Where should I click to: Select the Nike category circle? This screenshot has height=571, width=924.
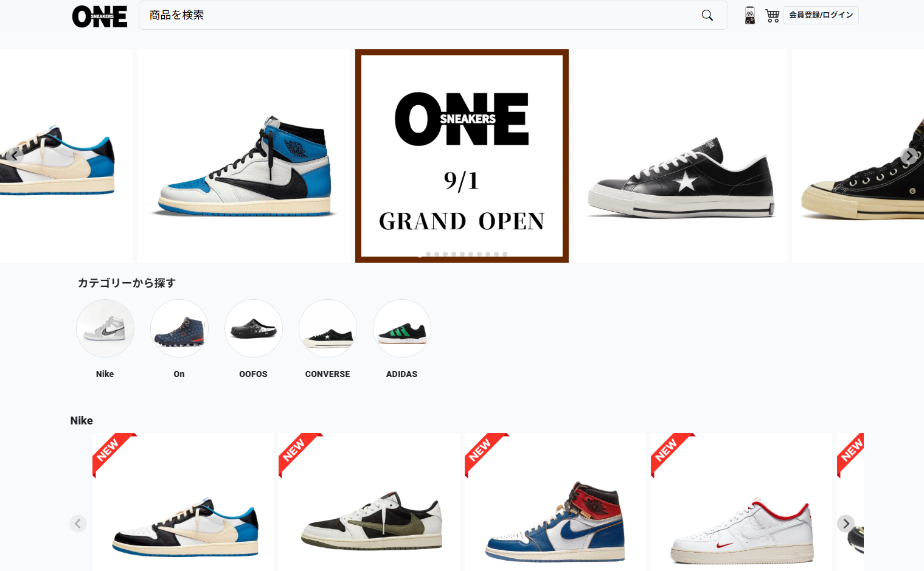pyautogui.click(x=105, y=328)
